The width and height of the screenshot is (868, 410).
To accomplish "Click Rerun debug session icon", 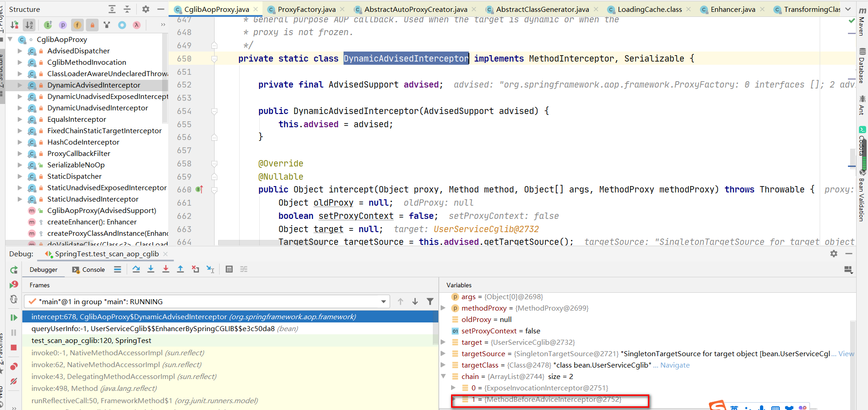I will pyautogui.click(x=14, y=270).
